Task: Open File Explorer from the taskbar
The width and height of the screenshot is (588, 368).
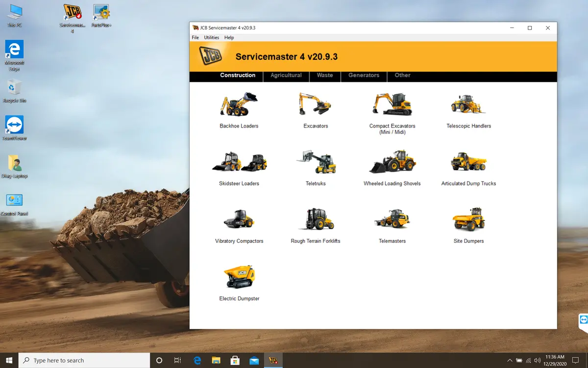Action: coord(216,360)
